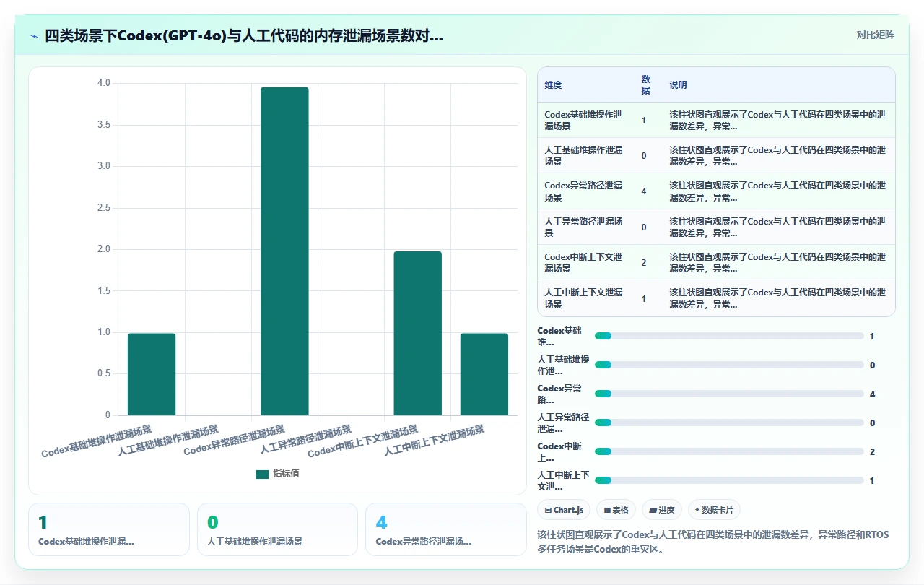Image resolution: width=924 pixels, height=585 pixels.
Task: Select the Chart.js tag button
Action: tap(564, 510)
